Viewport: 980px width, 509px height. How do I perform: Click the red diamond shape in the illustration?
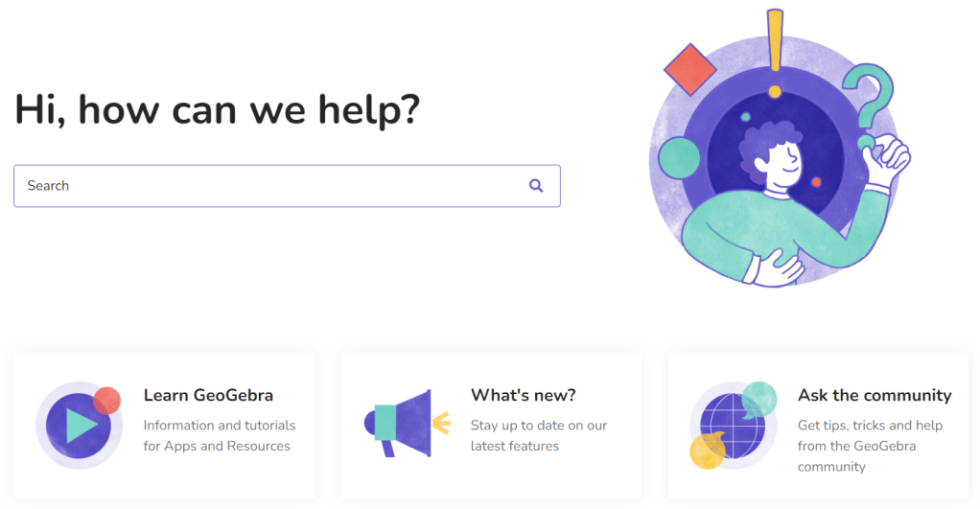tap(690, 68)
